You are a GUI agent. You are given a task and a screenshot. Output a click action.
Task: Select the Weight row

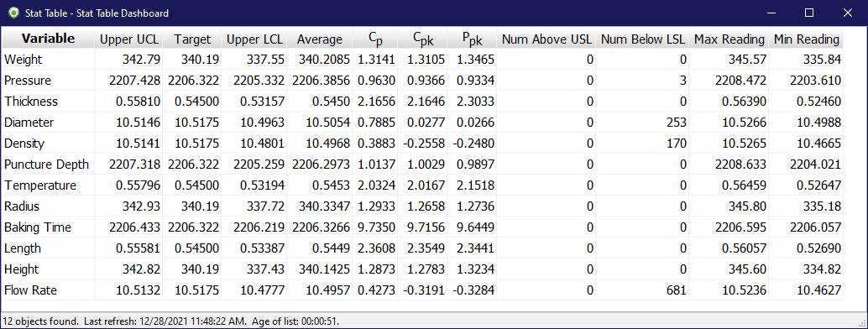pyautogui.click(x=422, y=60)
